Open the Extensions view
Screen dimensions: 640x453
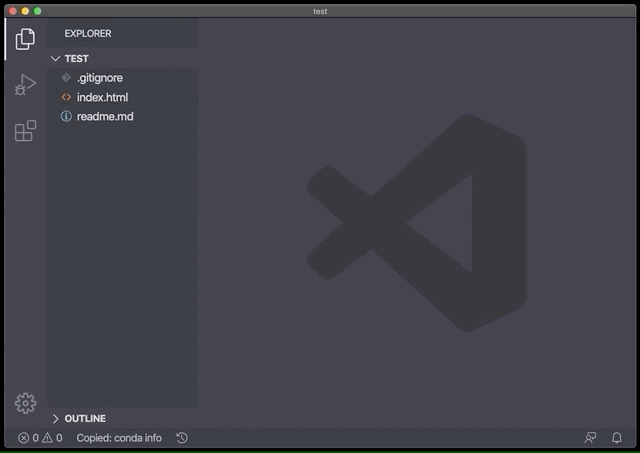point(25,131)
